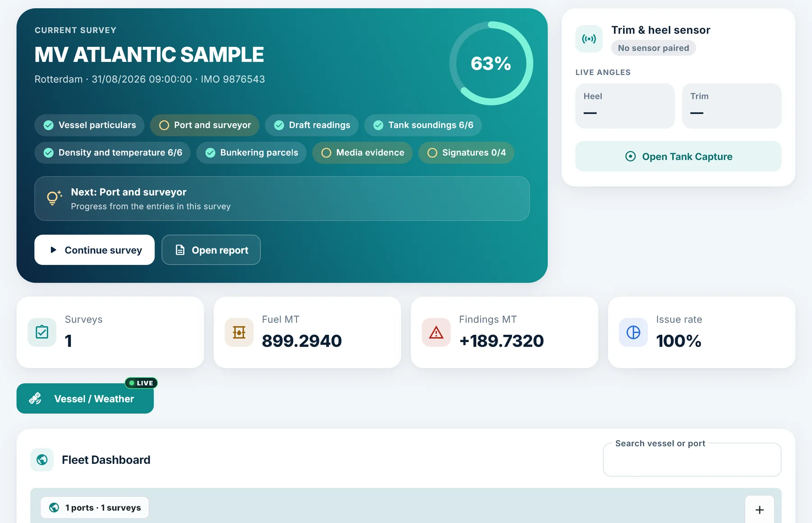Select Density and temperature 6/6 chip
The image size is (812, 523).
click(112, 153)
